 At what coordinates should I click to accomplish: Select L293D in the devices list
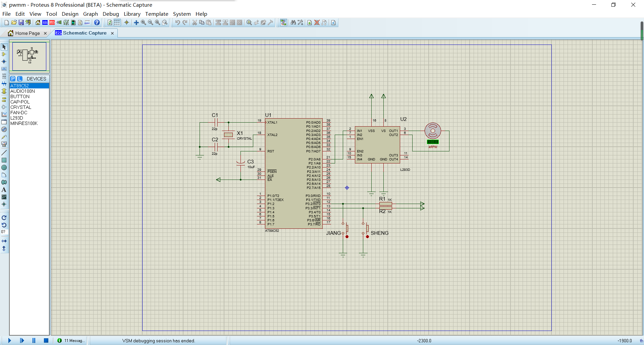pyautogui.click(x=17, y=118)
